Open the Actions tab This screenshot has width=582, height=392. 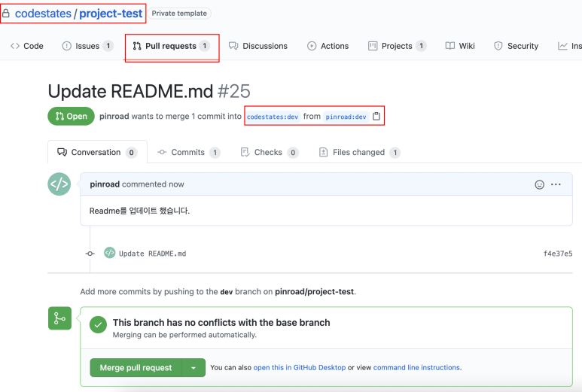328,46
